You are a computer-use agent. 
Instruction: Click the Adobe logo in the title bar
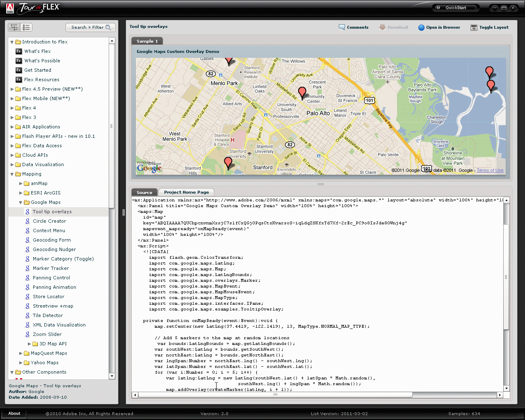point(10,8)
